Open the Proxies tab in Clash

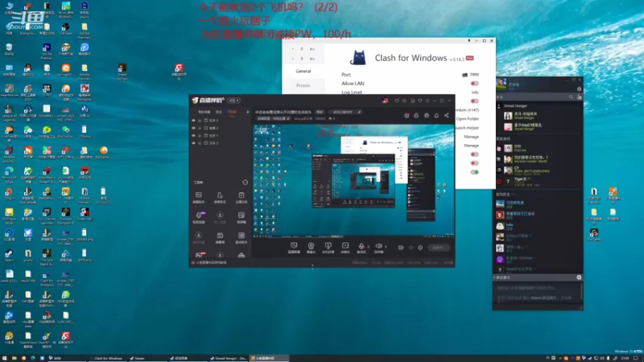303,85
